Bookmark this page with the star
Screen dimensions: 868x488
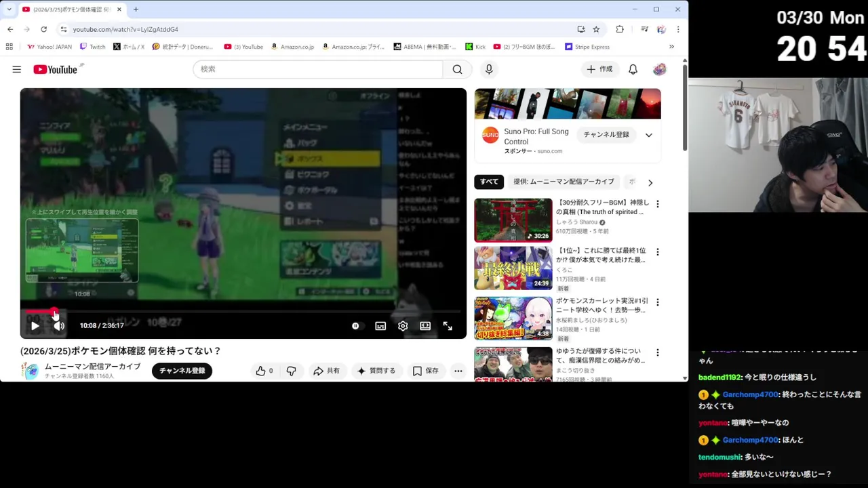coord(596,29)
